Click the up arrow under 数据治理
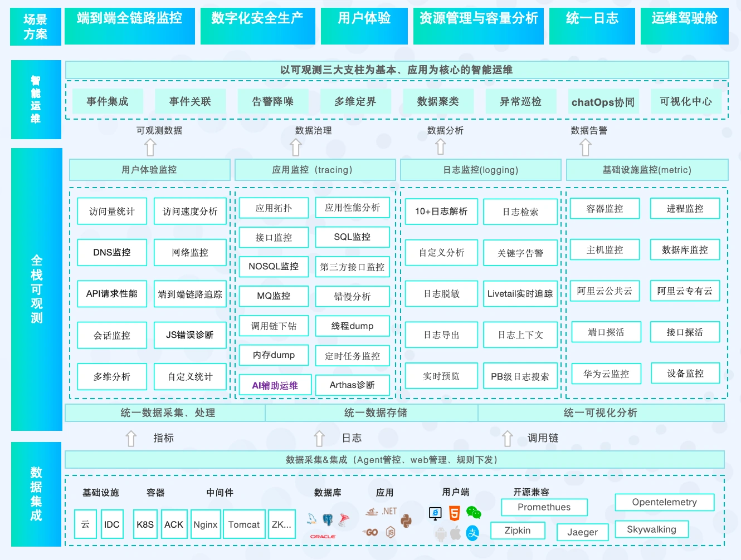This screenshot has width=741, height=560. point(296,147)
